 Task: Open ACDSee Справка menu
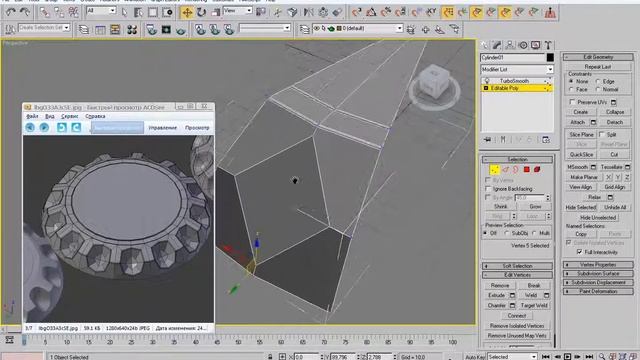click(x=95, y=116)
